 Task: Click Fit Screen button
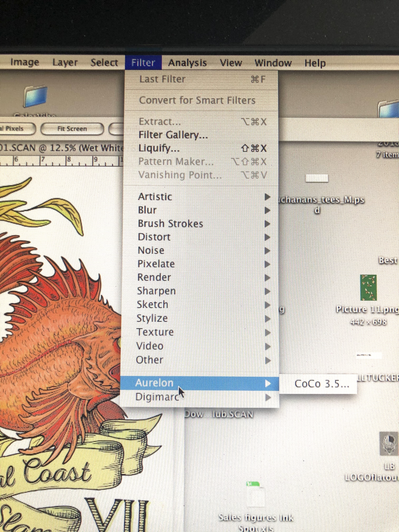coord(72,129)
